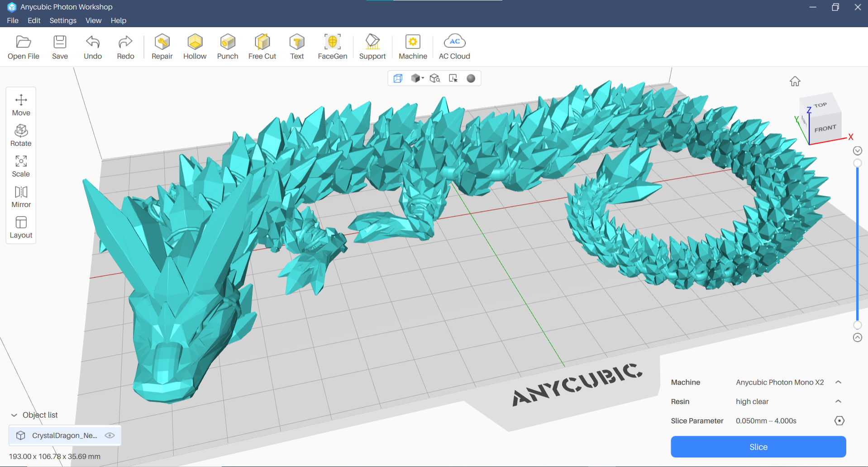This screenshot has height=467, width=868.
Task: Select the Move tool
Action: 21,105
